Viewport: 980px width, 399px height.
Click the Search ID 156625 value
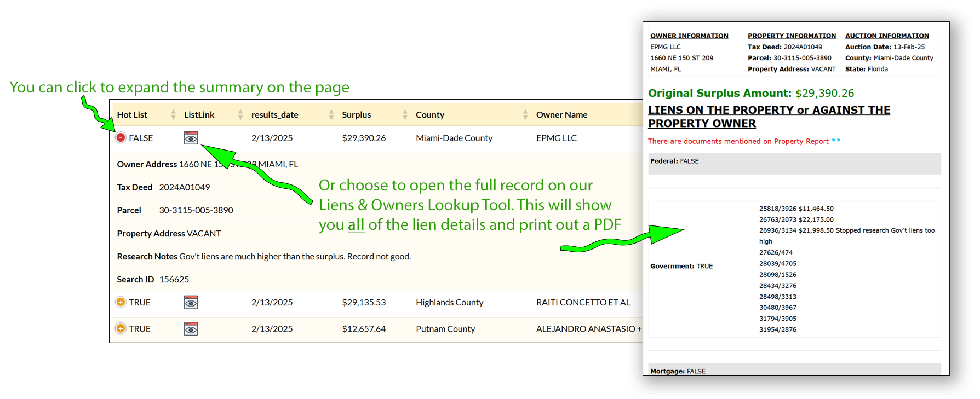[x=174, y=280]
